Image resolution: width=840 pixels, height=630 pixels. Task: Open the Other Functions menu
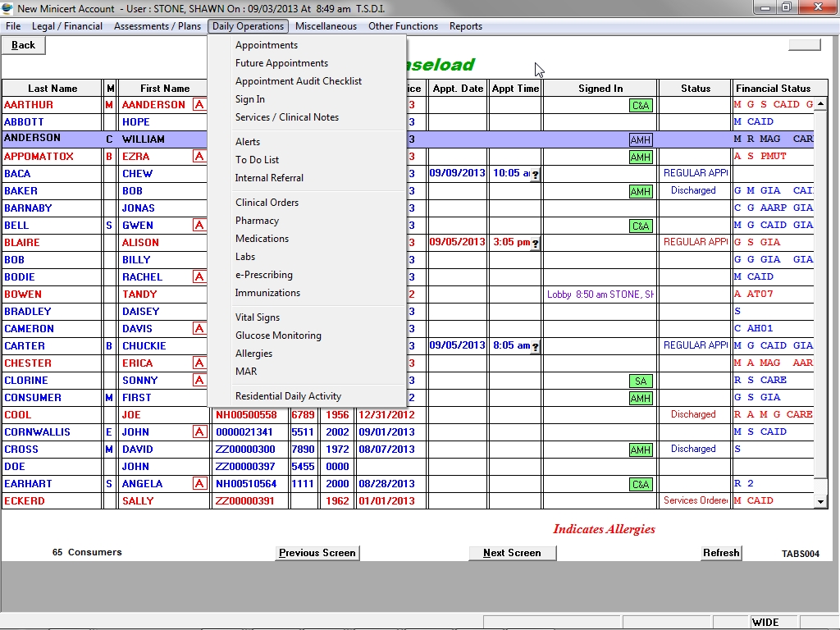[403, 26]
